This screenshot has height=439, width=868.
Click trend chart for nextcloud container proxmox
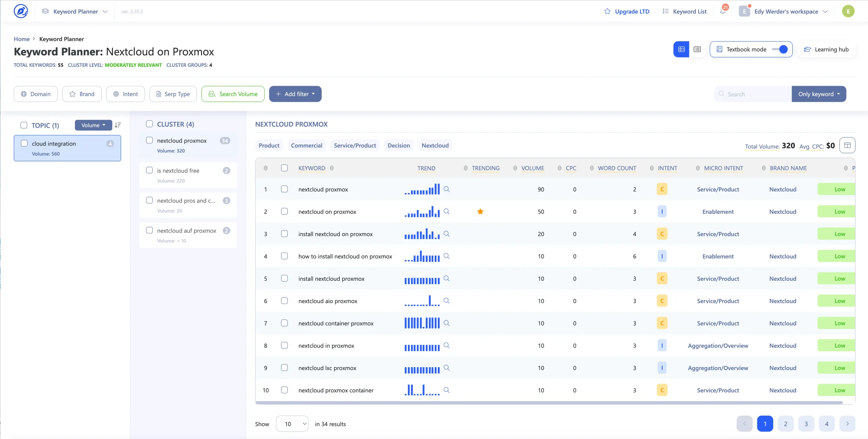[422, 323]
